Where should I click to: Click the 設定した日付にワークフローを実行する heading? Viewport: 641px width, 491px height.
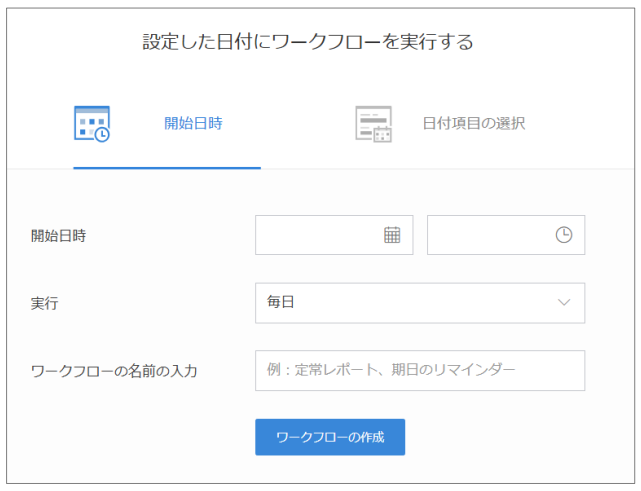coord(321,42)
